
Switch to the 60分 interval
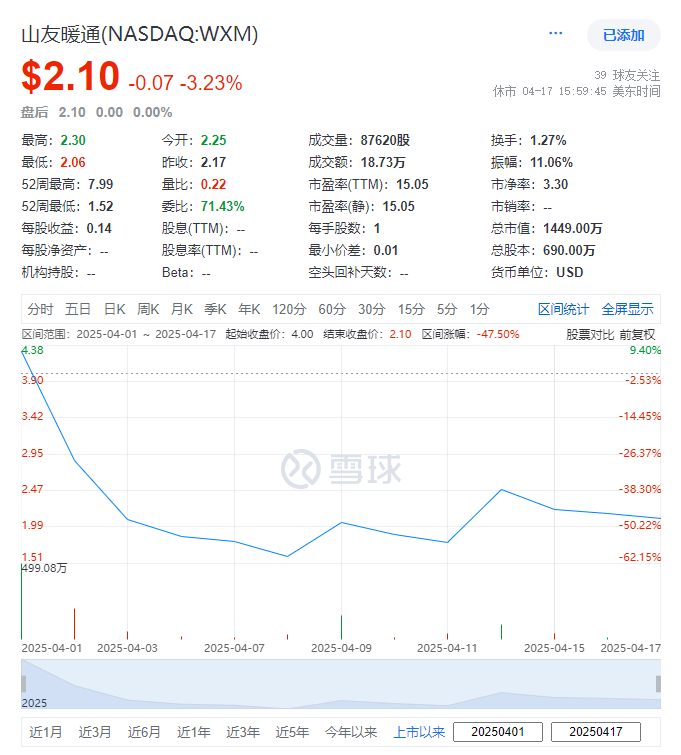[332, 309]
